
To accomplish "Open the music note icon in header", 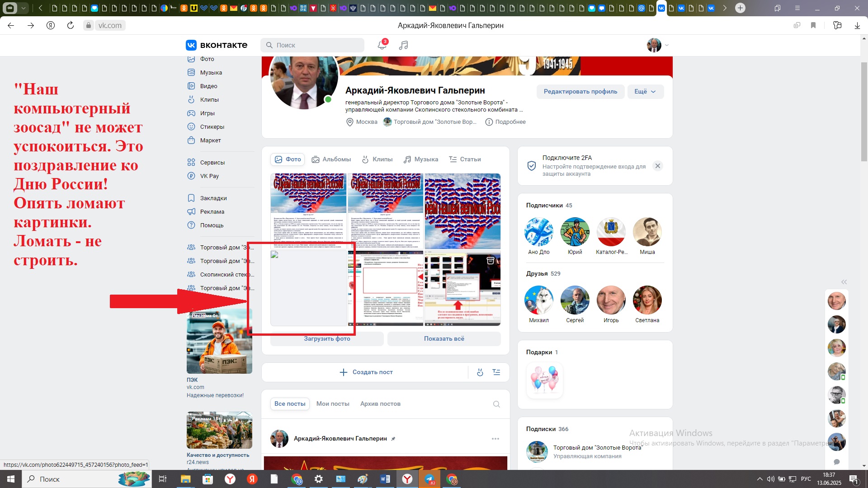I will 403,45.
